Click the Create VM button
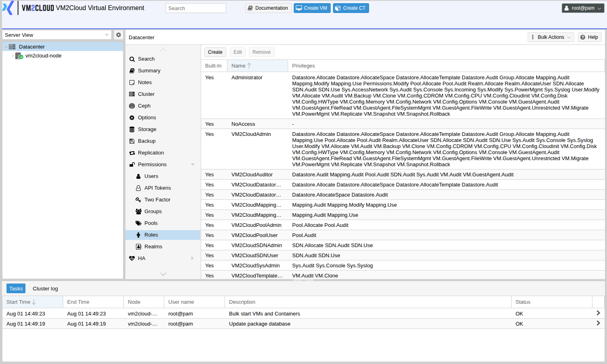607x364 pixels. click(x=312, y=8)
